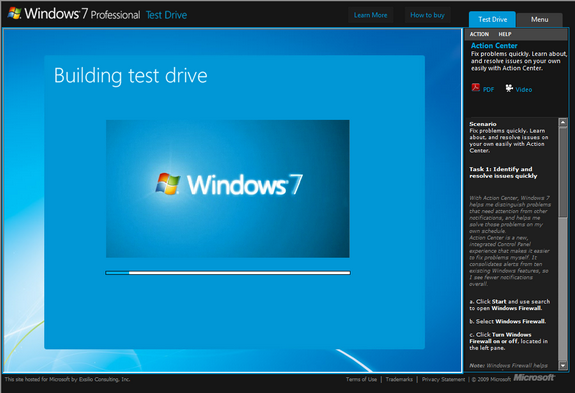Click the 'Test Drive' header title text

pyautogui.click(x=166, y=15)
